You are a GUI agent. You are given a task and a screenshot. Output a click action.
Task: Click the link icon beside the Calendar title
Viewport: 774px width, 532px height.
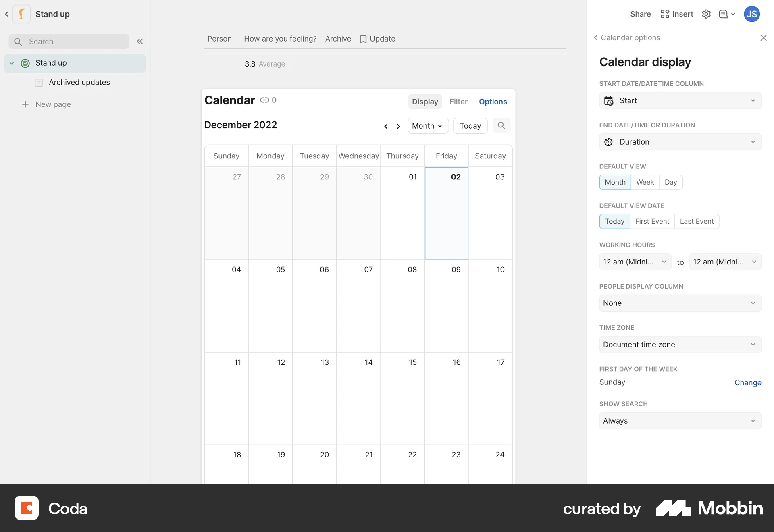[x=264, y=100]
